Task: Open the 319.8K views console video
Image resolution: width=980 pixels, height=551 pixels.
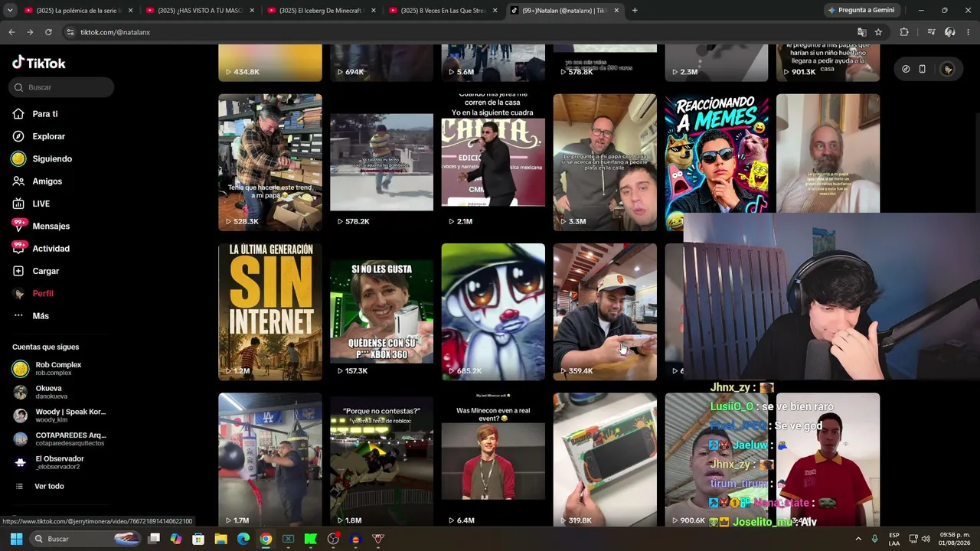Action: [605, 460]
